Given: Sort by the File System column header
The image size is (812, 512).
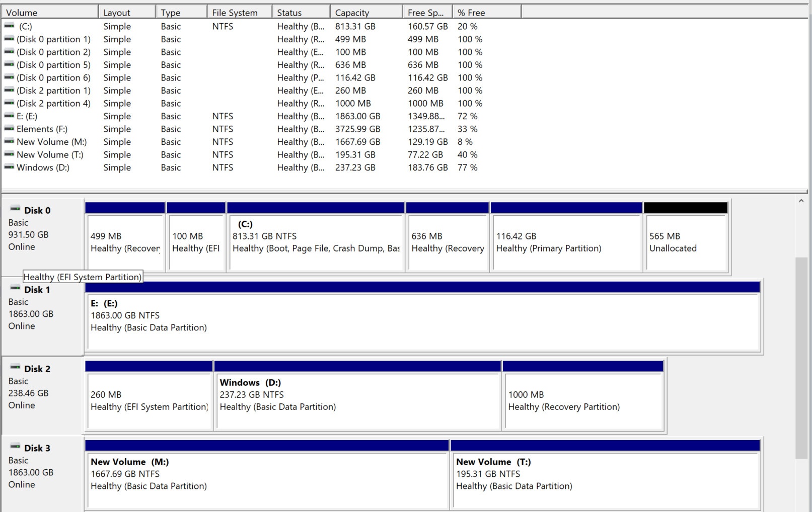Looking at the screenshot, I should (240, 12).
